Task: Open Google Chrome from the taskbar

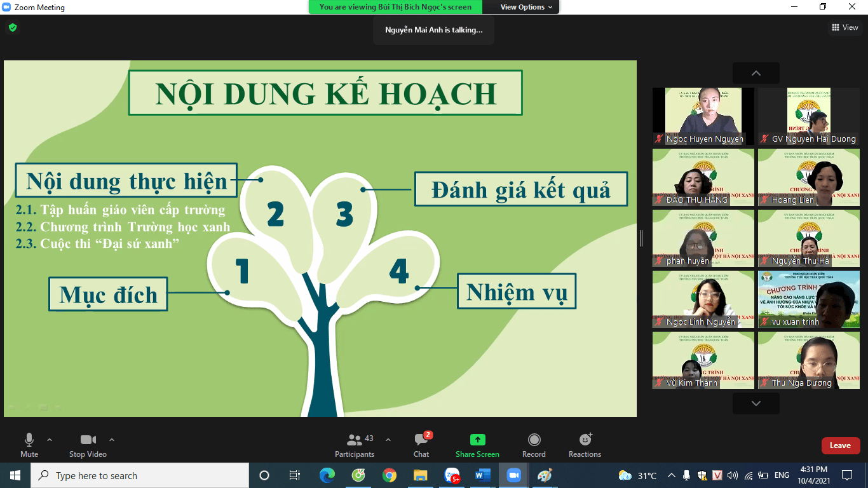Action: [x=390, y=475]
